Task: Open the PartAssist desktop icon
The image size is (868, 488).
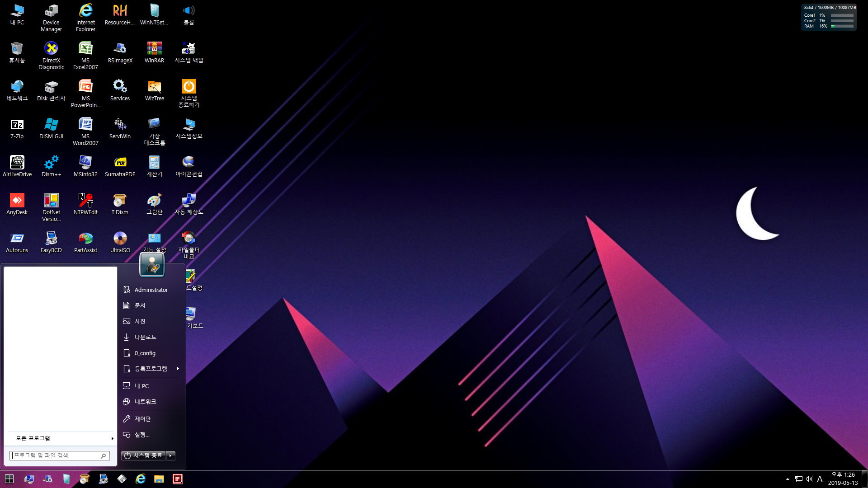Action: [85, 242]
